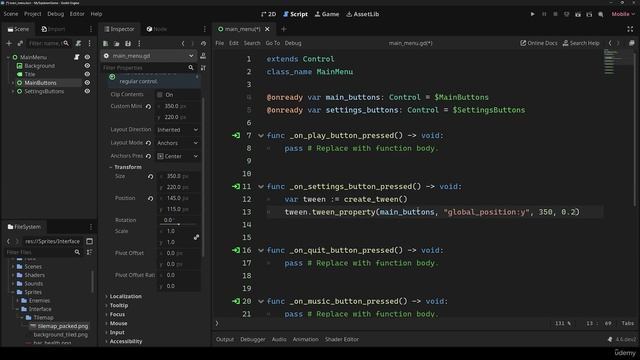Open the Project menu

[33, 14]
